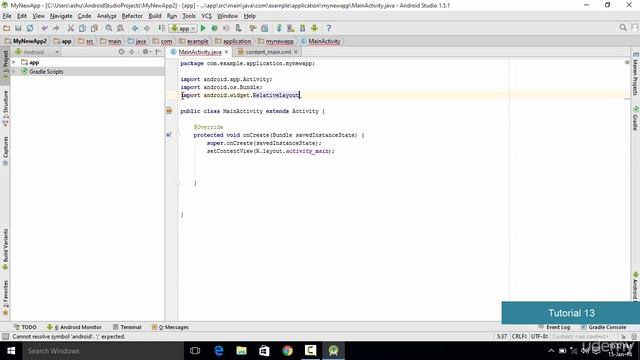640x360 pixels.
Task: Toggle the Favorites side panel
Action: (x=5, y=298)
